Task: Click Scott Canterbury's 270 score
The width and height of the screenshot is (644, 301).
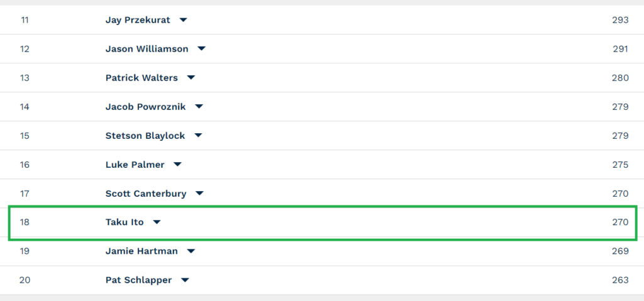Action: coord(620,194)
